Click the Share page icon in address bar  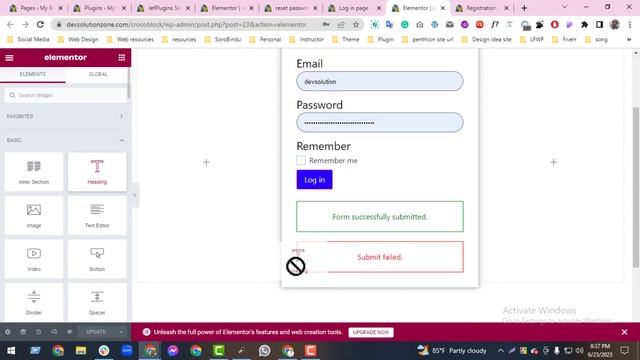341,24
